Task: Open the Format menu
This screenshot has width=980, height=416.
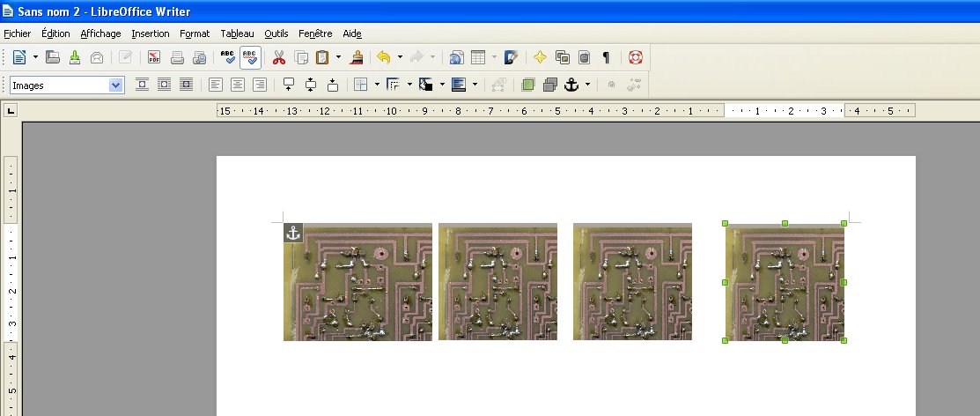Action: [195, 33]
